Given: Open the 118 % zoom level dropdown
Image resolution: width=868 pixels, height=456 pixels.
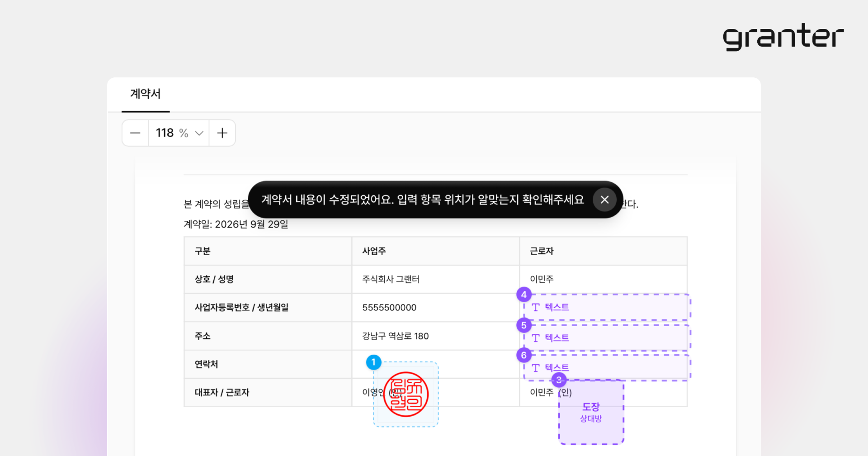Looking at the screenshot, I should pos(179,133).
